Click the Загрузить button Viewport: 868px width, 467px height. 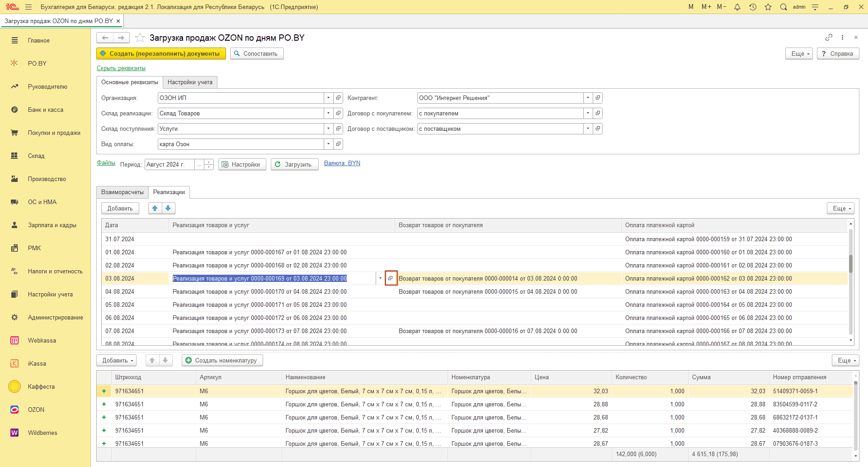point(294,164)
